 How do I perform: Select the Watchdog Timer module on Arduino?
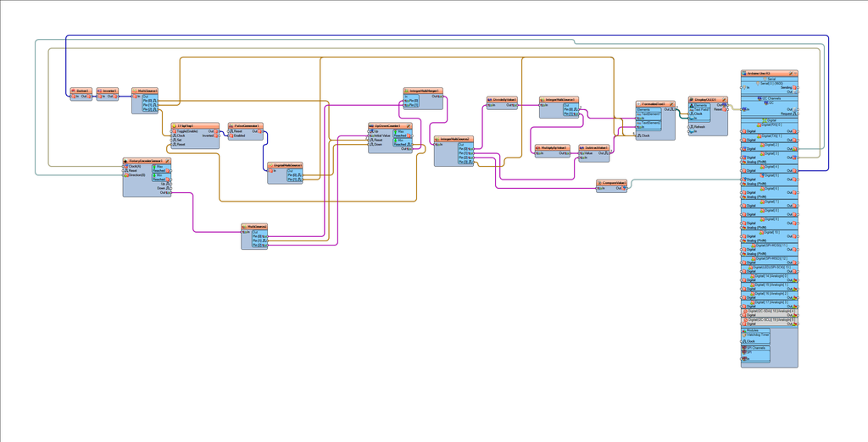point(756,334)
